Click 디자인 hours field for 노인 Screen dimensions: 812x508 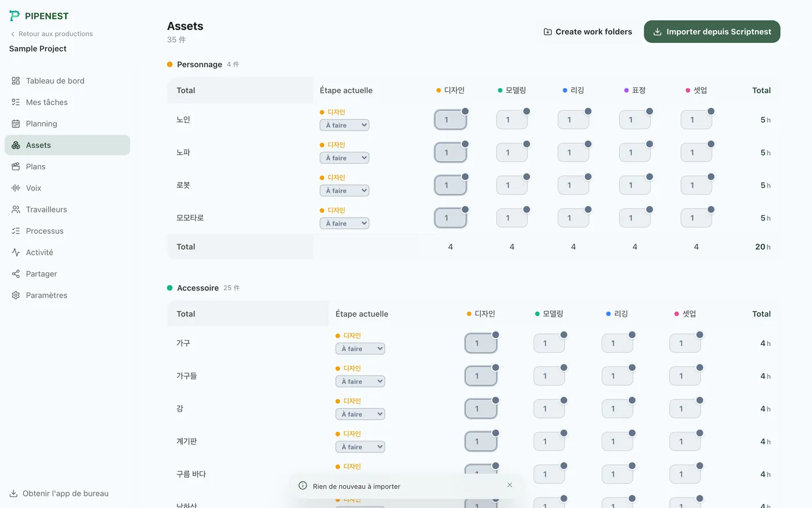[450, 120]
